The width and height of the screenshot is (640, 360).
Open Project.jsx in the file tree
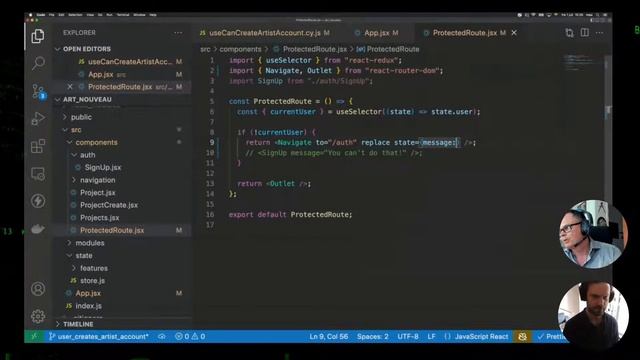(x=98, y=193)
